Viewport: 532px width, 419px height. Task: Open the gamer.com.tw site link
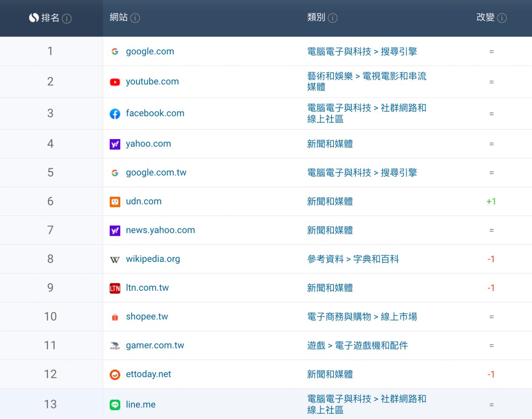(155, 345)
